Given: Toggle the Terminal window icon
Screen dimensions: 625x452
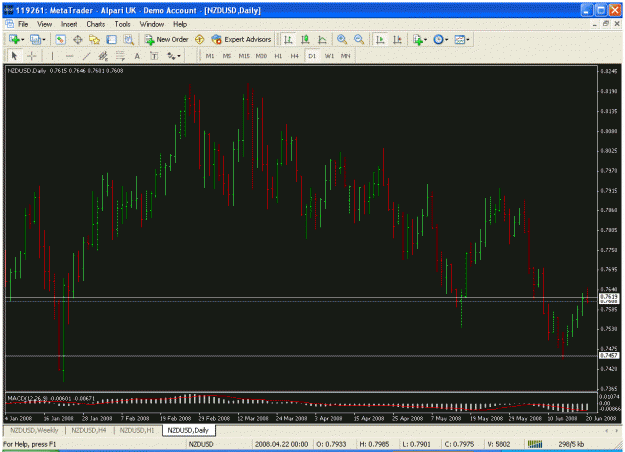Looking at the screenshot, I should coord(111,39).
